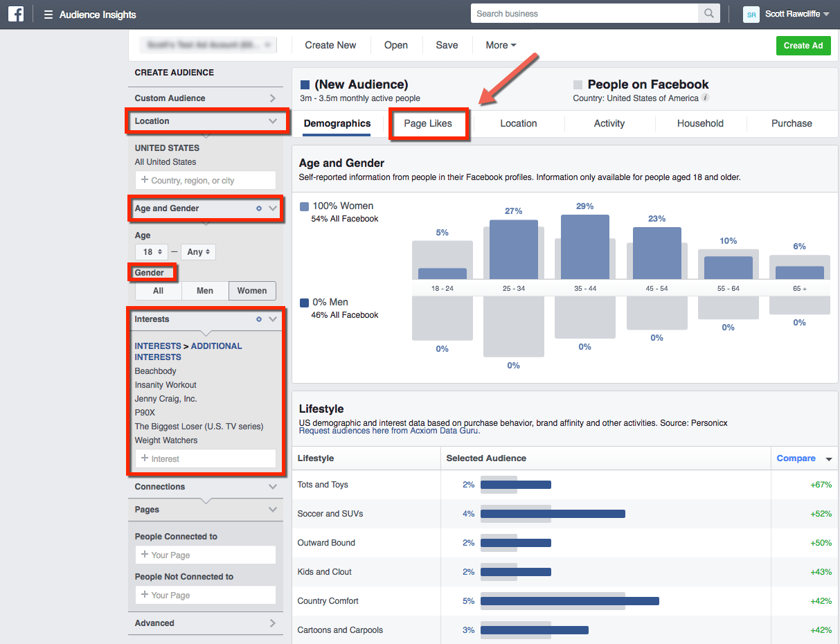Open the hamburger menu beside Audience Insights
Screen dimensions: 840x644
(x=48, y=15)
